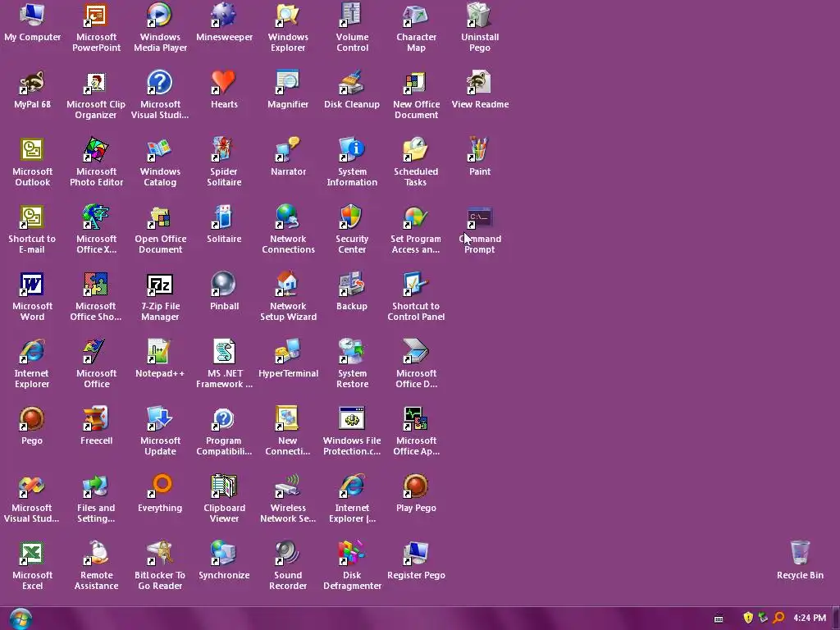
Task: Click the Sound Recorder icon
Action: pos(288,554)
